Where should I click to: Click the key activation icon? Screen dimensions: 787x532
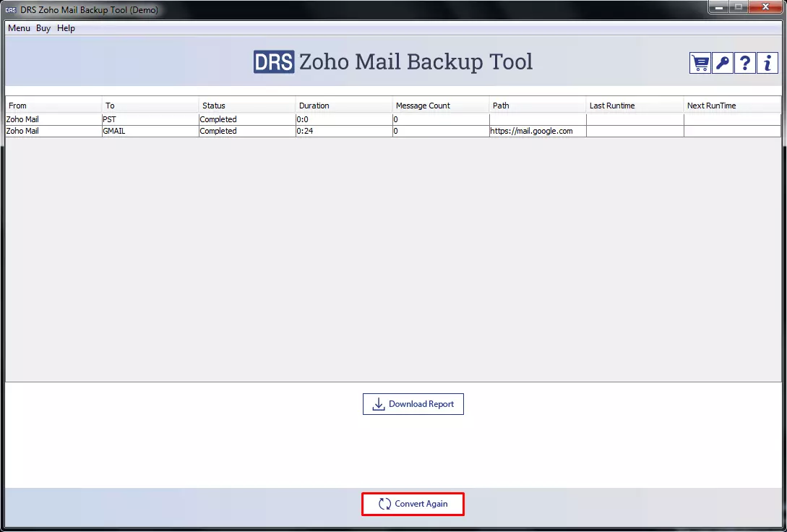(x=722, y=63)
